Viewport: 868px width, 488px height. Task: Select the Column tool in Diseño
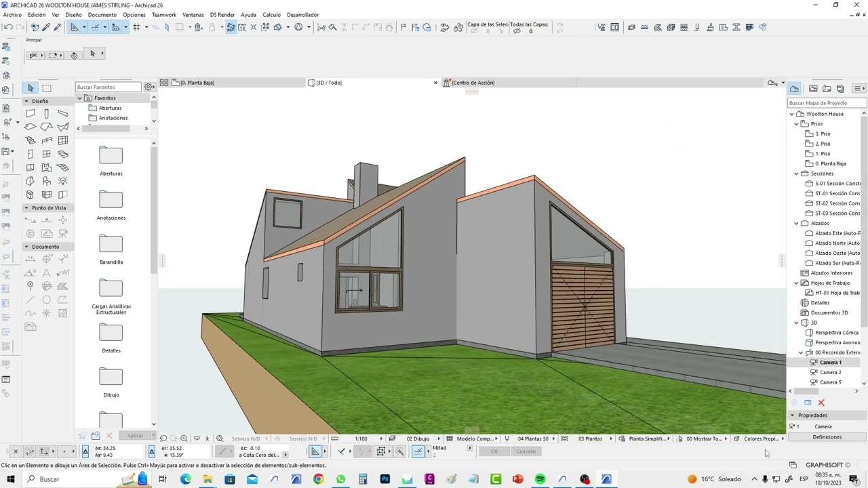coord(47,114)
